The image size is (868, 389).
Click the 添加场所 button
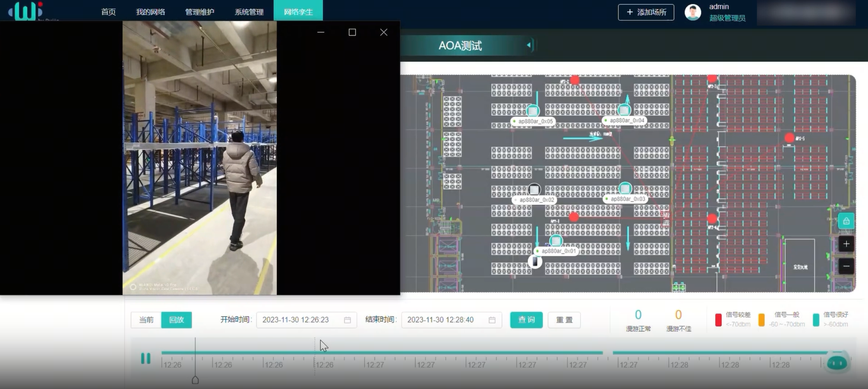tap(646, 12)
